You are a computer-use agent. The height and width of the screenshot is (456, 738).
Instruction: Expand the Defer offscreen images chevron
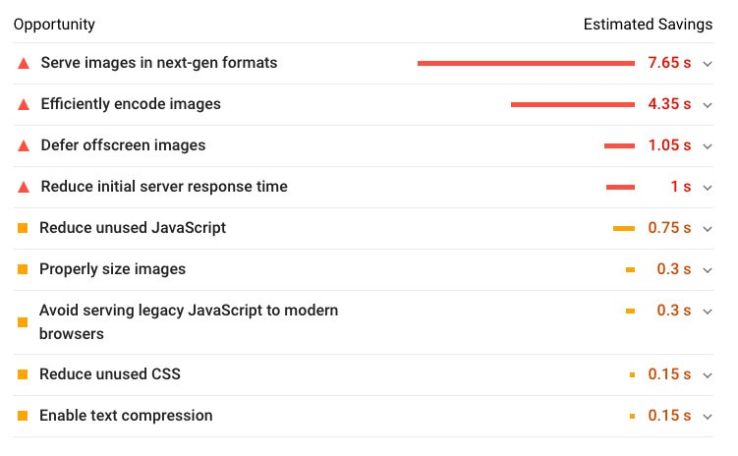[707, 146]
